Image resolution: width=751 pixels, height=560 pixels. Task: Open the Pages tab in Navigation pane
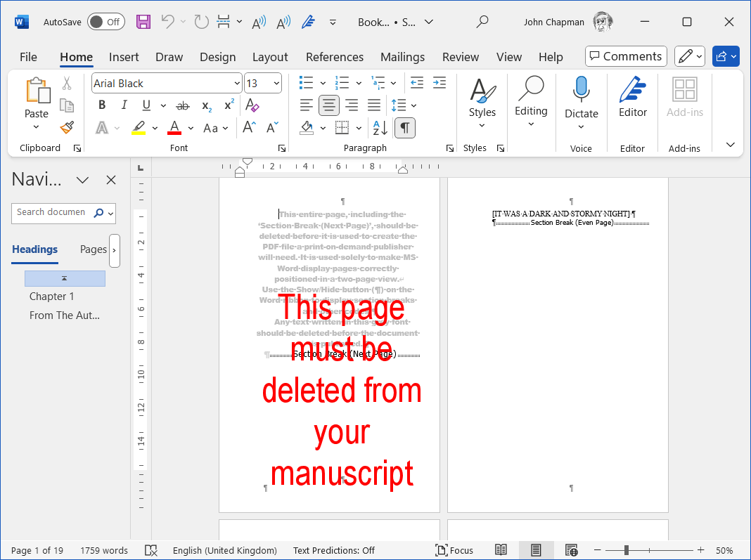pos(94,249)
